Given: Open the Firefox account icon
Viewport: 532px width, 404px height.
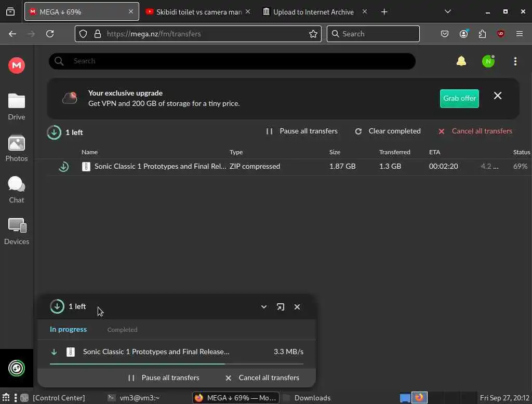Looking at the screenshot, I should click(463, 34).
